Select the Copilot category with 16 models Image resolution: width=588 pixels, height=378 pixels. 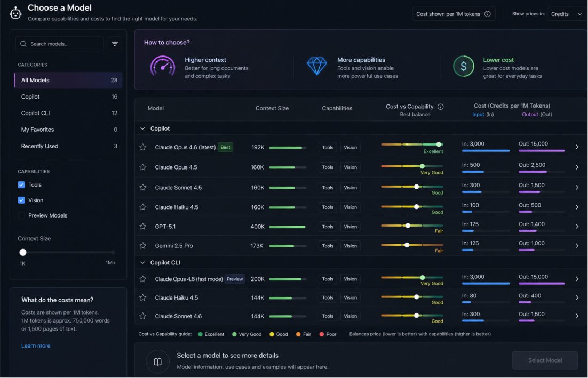click(68, 96)
